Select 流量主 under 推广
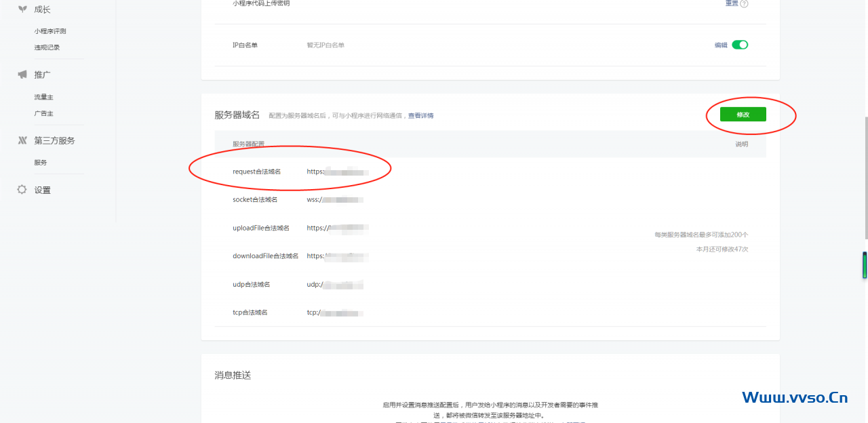Screen dimensions: 868x423 tap(43, 97)
